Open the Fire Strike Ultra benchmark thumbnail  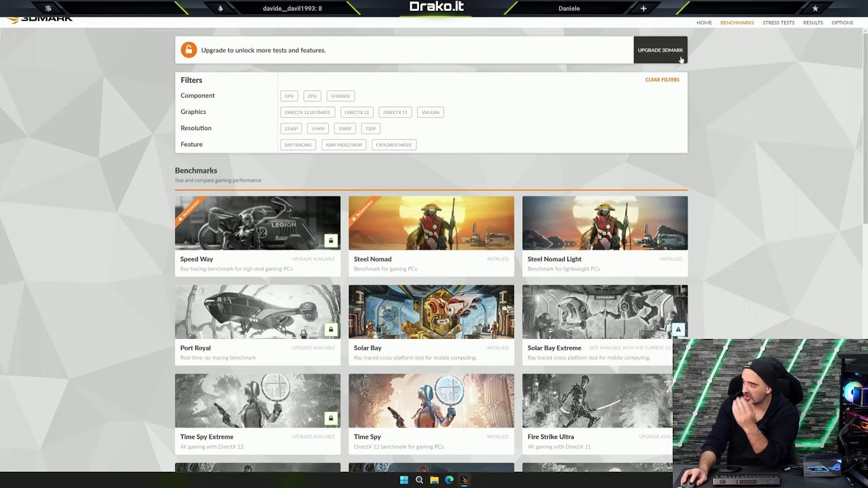click(597, 401)
